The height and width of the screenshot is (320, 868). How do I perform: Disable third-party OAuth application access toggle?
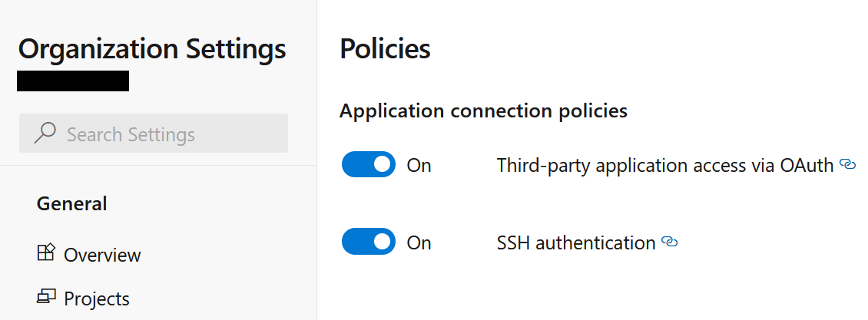pyautogui.click(x=369, y=164)
